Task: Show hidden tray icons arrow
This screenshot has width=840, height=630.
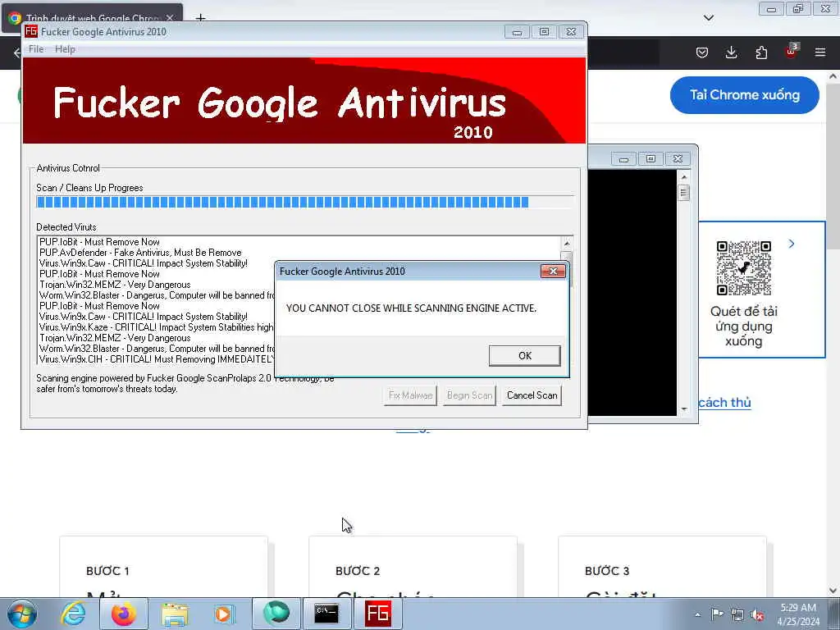Action: 697,614
